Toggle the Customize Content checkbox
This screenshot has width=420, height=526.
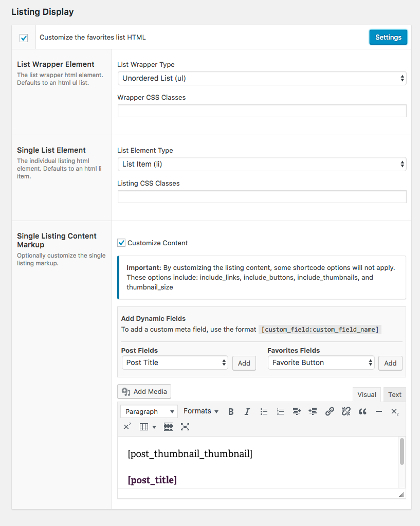(x=121, y=243)
